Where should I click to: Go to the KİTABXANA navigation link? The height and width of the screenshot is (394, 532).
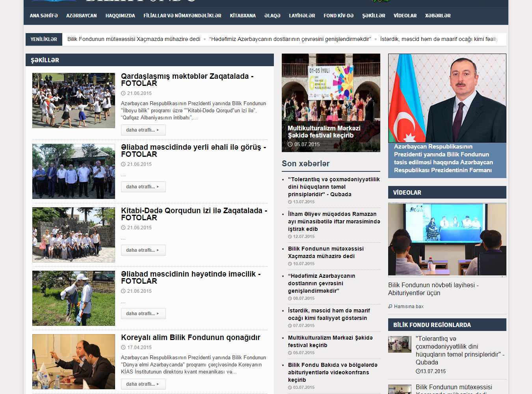(243, 16)
